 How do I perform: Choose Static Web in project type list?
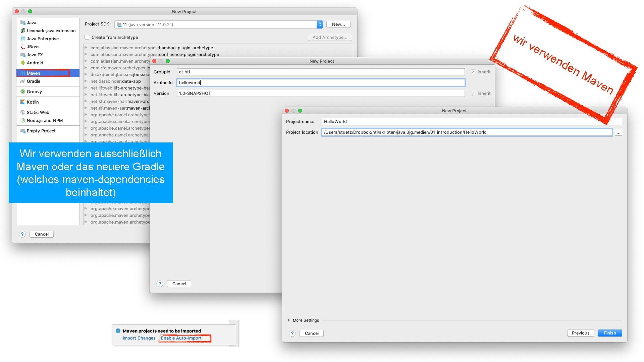pyautogui.click(x=48, y=112)
